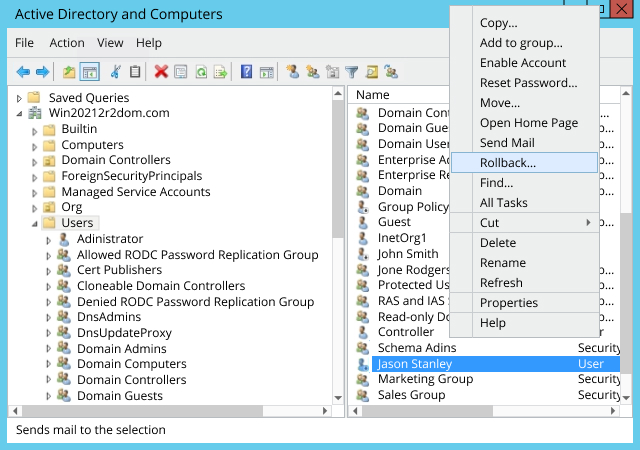Click the Find Objects toolbar icon
The image size is (640, 450).
[371, 72]
